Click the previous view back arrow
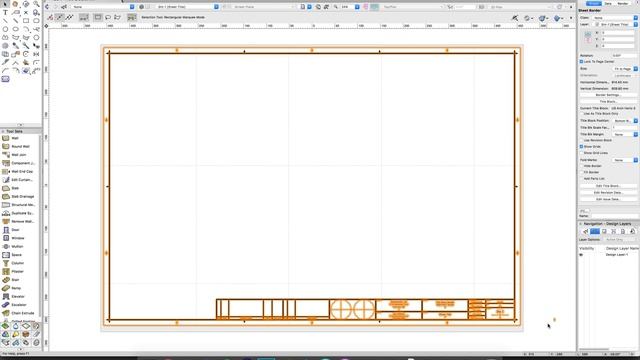Screen dimensions: 640x360 47,7
